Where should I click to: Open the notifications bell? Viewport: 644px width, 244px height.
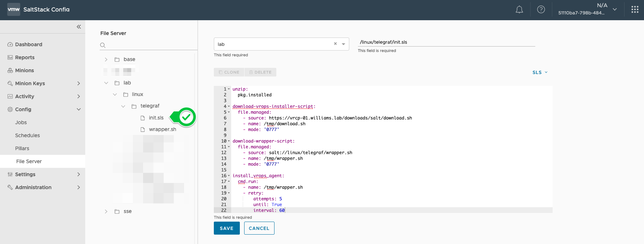pyautogui.click(x=519, y=10)
